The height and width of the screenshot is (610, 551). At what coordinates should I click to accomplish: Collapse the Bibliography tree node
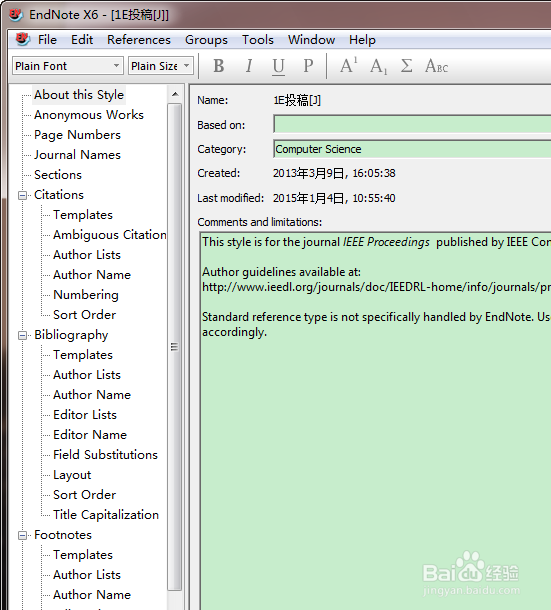tap(23, 335)
